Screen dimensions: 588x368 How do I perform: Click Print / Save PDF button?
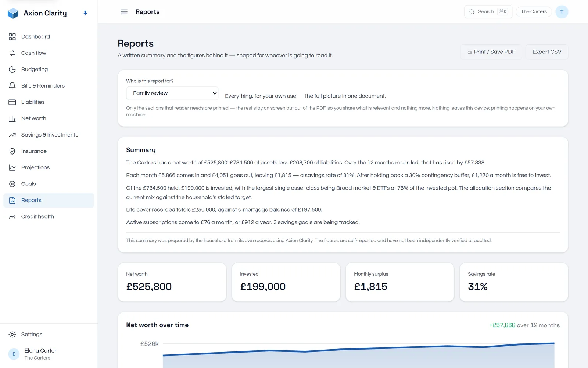click(491, 52)
